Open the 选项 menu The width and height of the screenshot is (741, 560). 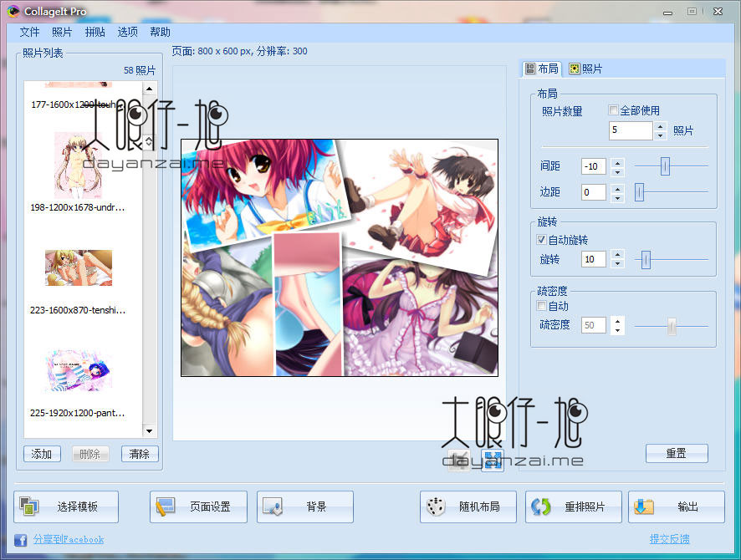click(x=128, y=32)
